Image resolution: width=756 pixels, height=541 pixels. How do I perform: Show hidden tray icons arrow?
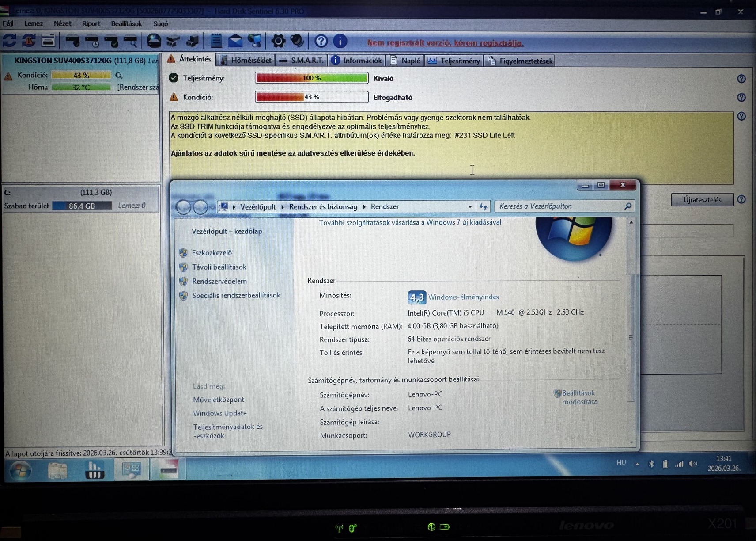pyautogui.click(x=637, y=464)
